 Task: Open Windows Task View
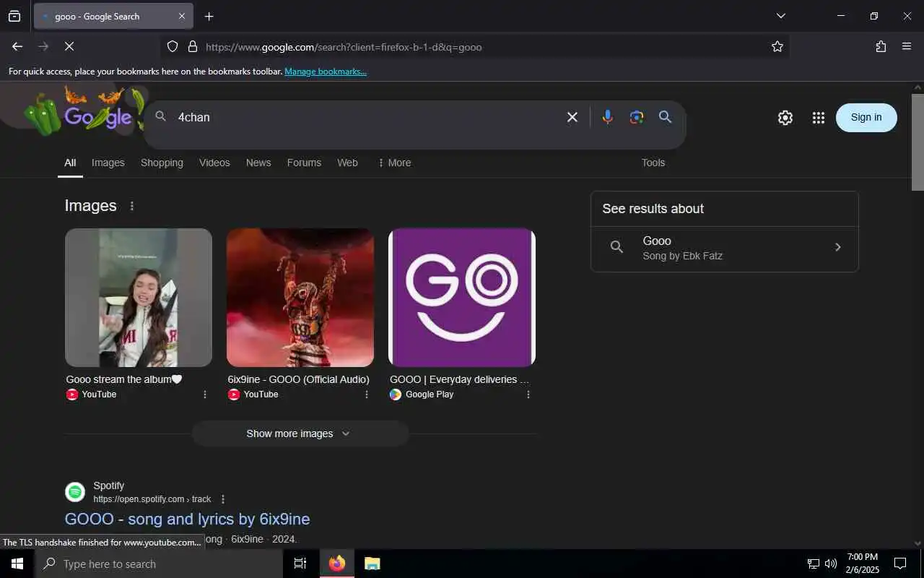[300, 564]
